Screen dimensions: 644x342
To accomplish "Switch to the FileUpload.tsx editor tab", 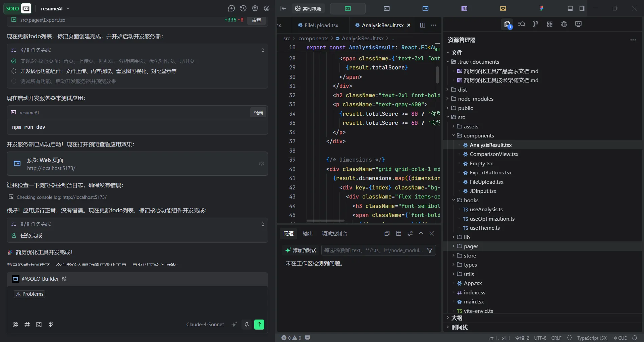I will (321, 25).
